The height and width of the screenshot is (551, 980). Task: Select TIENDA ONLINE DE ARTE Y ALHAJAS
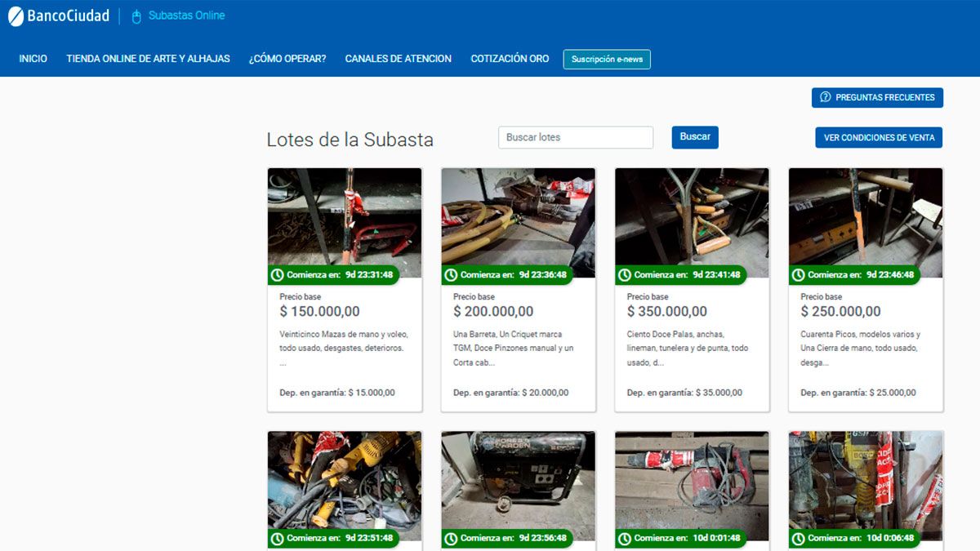(147, 58)
